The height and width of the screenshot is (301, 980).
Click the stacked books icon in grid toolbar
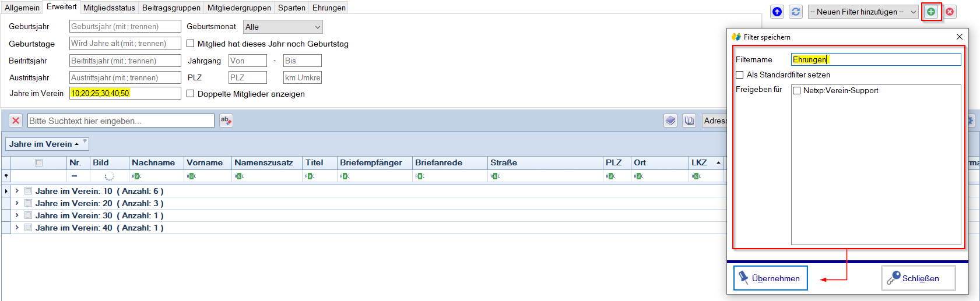pyautogui.click(x=670, y=121)
